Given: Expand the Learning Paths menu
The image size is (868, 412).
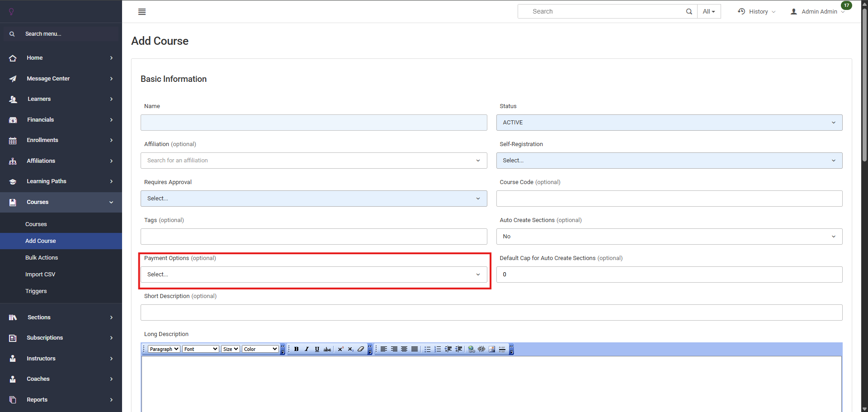Looking at the screenshot, I should tap(61, 181).
